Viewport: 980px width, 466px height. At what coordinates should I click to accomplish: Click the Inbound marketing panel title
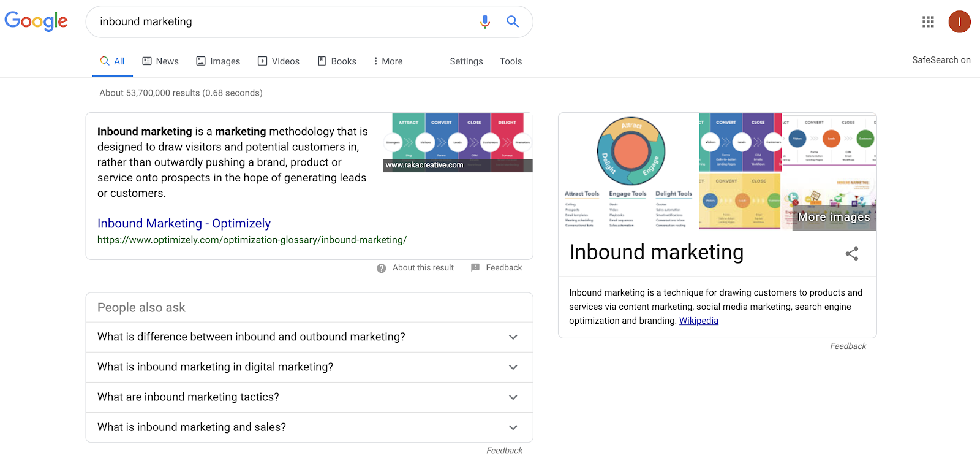pyautogui.click(x=656, y=252)
